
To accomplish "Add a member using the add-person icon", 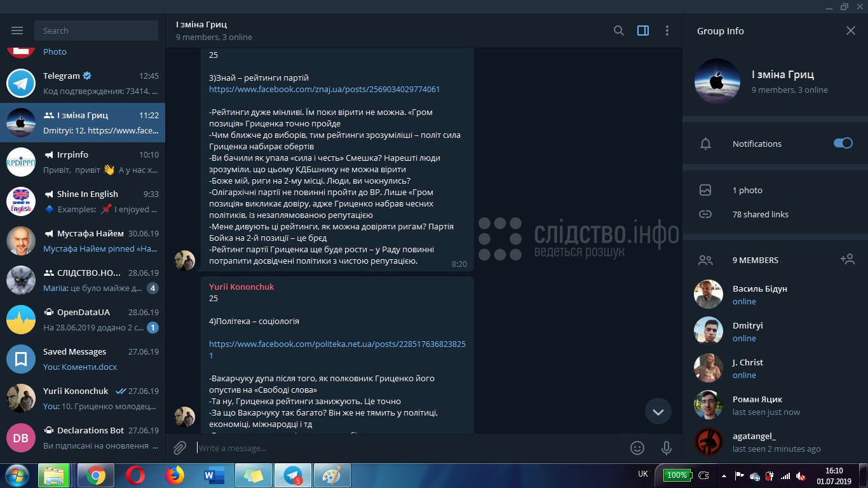I will 847,259.
